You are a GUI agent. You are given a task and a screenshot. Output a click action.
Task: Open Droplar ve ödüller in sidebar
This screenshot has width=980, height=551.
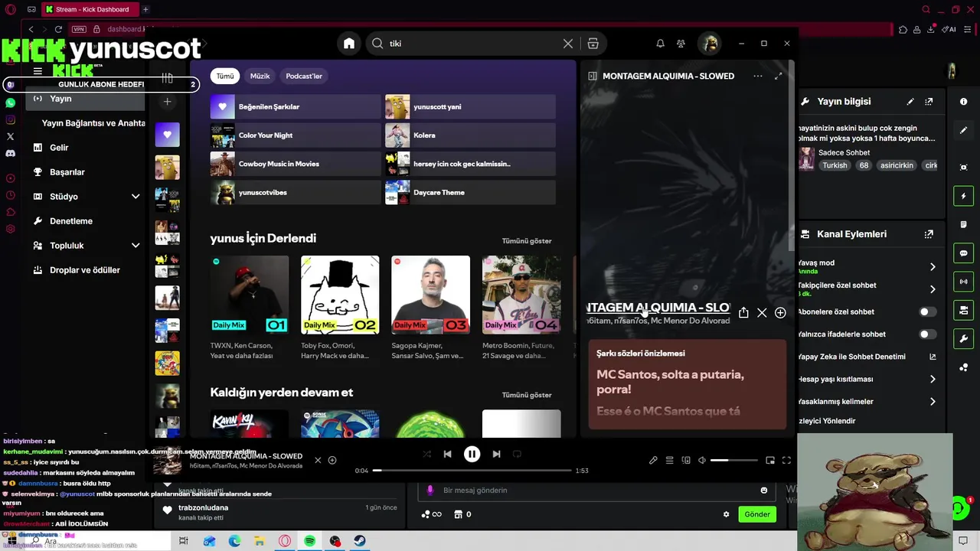(x=84, y=270)
